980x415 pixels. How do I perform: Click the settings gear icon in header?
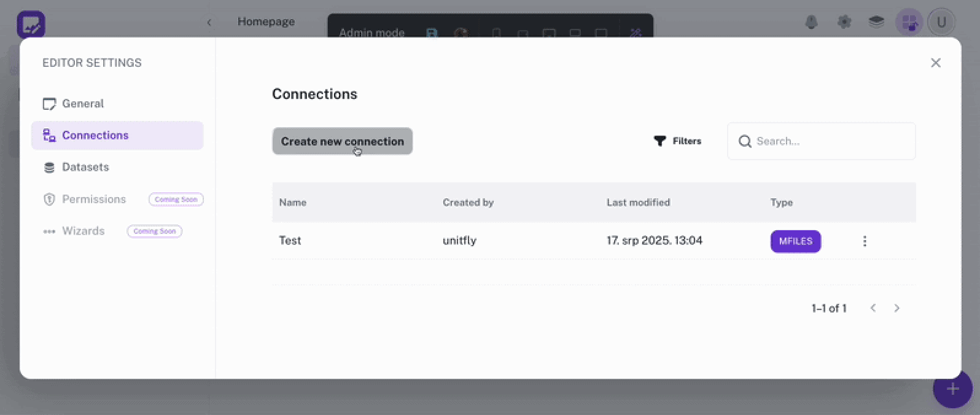pos(844,22)
